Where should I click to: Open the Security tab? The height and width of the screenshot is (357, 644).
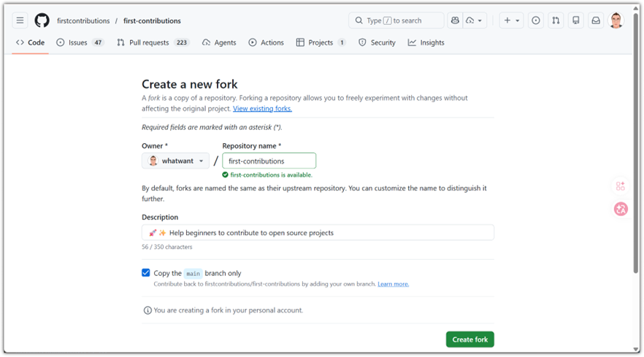(x=377, y=42)
